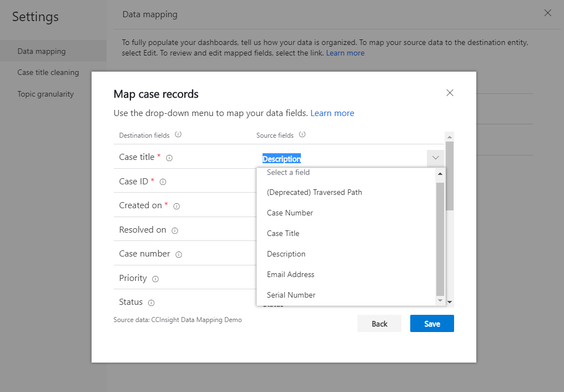This screenshot has height=392, width=564.
Task: Choose Email Address option in dropdown
Action: [x=290, y=274]
